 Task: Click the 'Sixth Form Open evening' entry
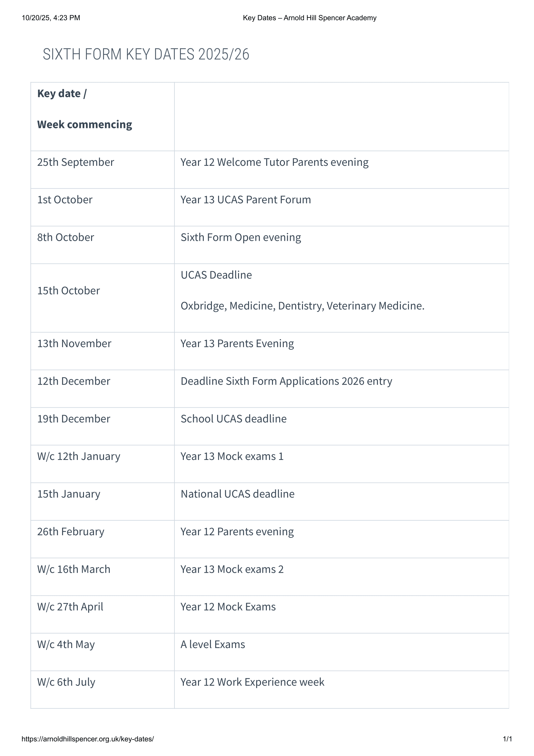tap(241, 238)
